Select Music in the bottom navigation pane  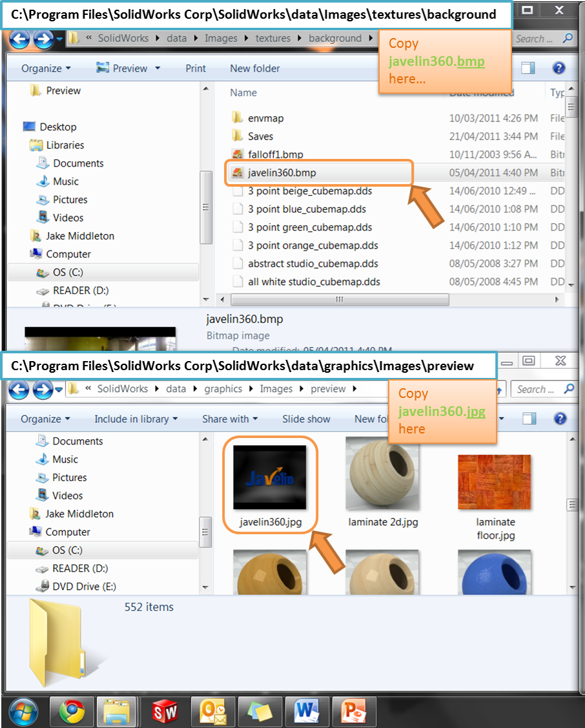(57, 459)
